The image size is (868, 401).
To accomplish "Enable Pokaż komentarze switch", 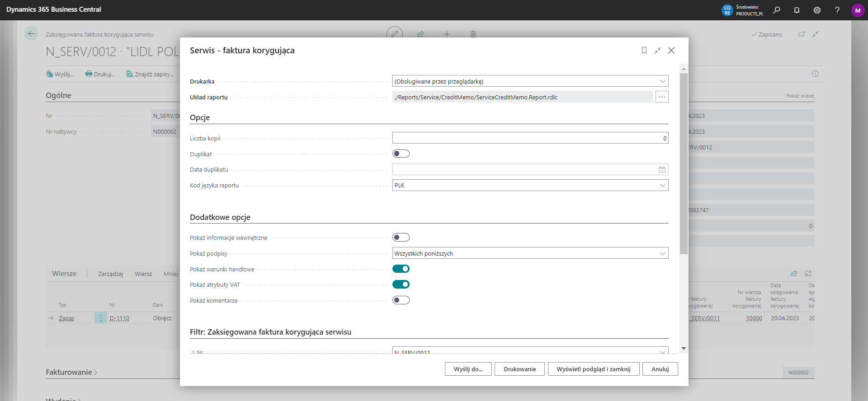I will pos(401,300).
